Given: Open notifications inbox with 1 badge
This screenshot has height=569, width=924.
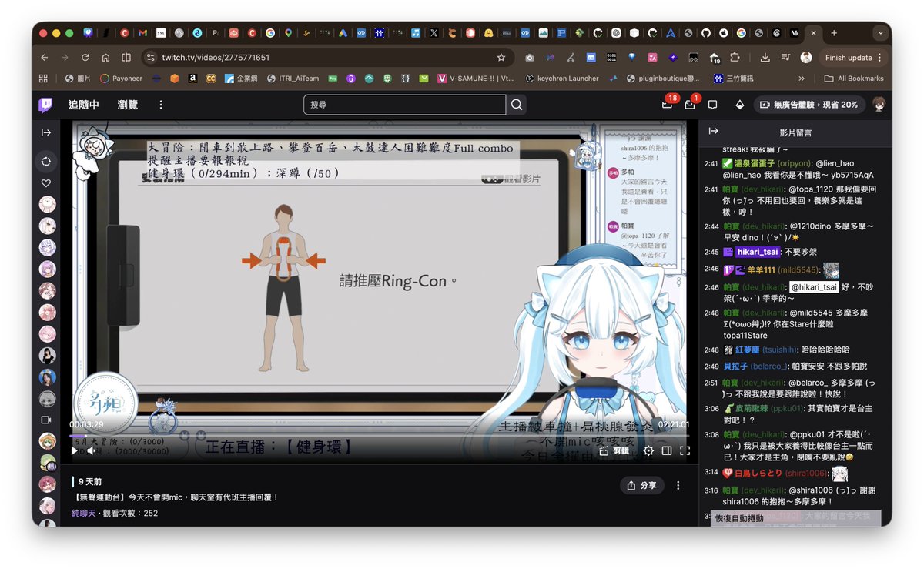Looking at the screenshot, I should point(690,105).
